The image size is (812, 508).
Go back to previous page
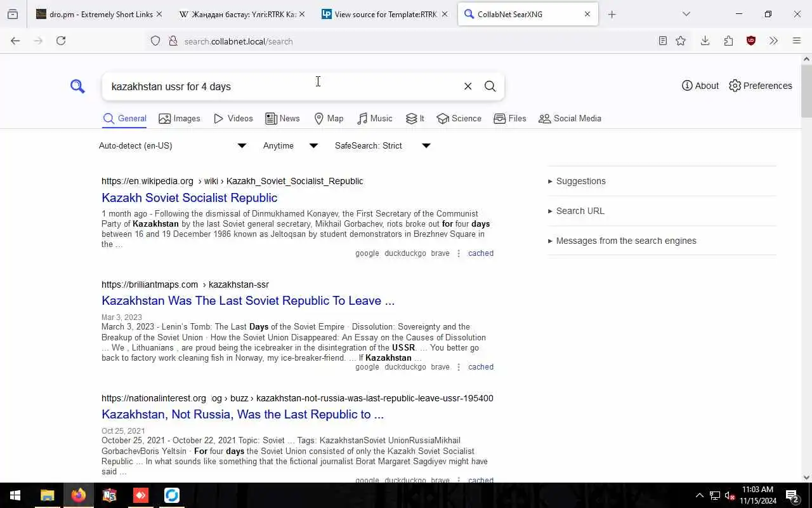pyautogui.click(x=15, y=41)
